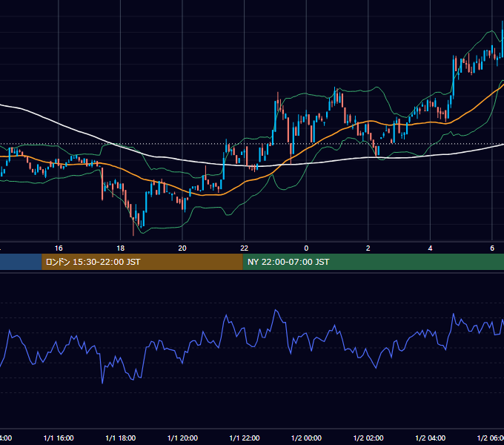Click the 1/1 22:00 label on oscillator axis

click(x=245, y=438)
